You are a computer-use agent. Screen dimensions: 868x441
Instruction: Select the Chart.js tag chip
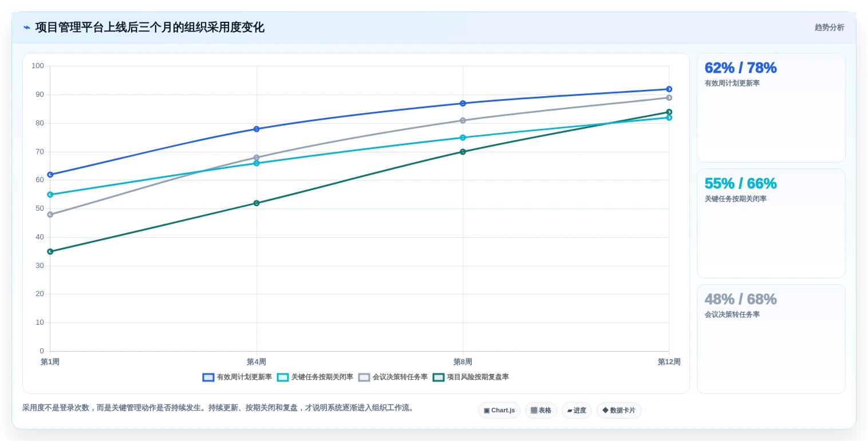coord(499,410)
